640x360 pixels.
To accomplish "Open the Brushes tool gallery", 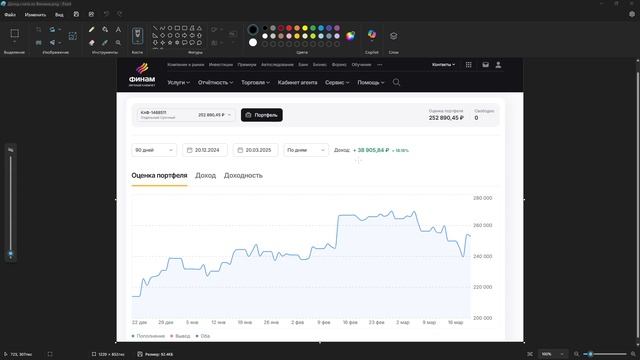I will tap(138, 36).
